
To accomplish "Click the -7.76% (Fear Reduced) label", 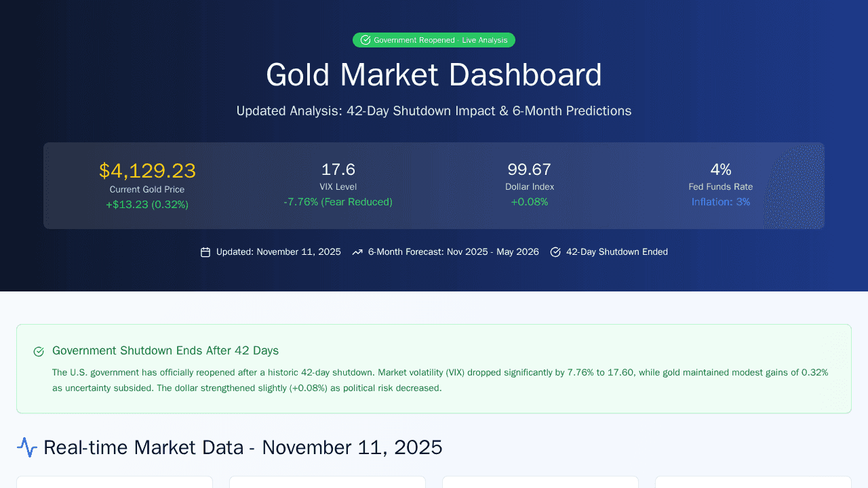I will click(338, 202).
